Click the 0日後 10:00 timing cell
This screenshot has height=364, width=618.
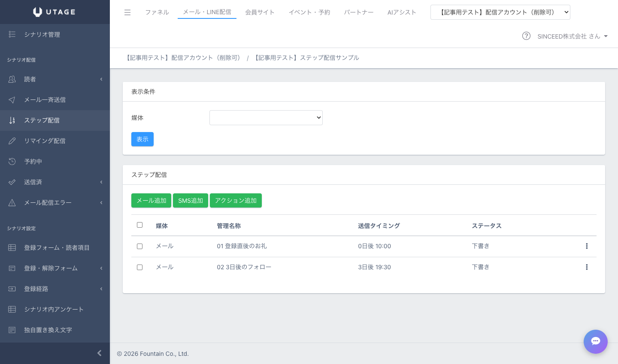click(375, 246)
